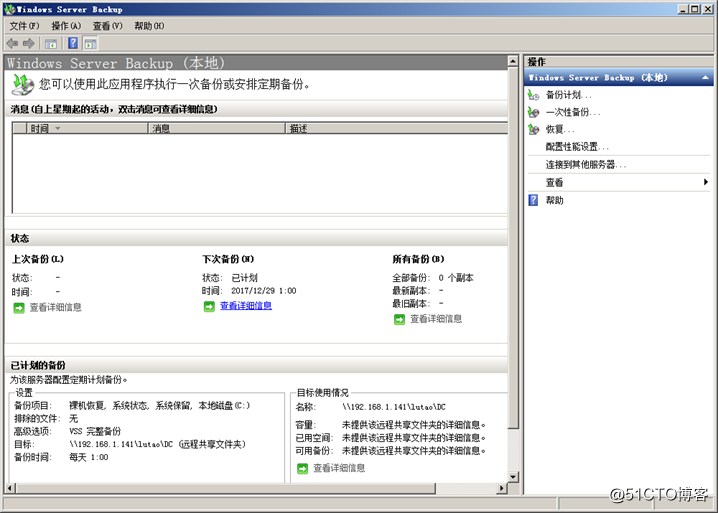This screenshot has height=513, width=718.
Task: Click the 恢复 icon in the actions pane
Action: 533,130
